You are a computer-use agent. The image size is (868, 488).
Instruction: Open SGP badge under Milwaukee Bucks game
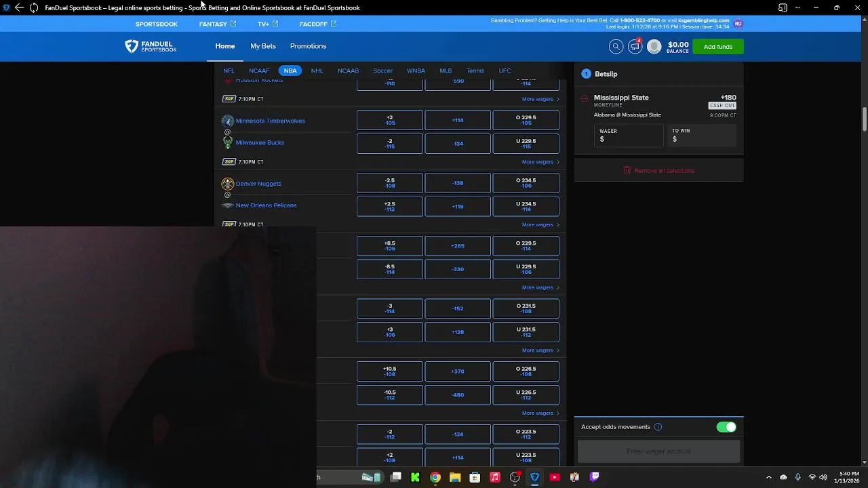tap(229, 162)
